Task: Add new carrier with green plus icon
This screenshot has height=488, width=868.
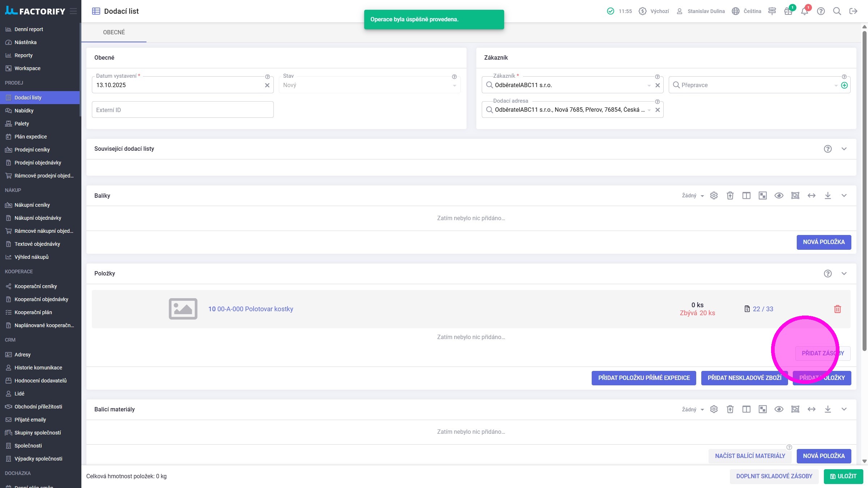Action: [844, 85]
